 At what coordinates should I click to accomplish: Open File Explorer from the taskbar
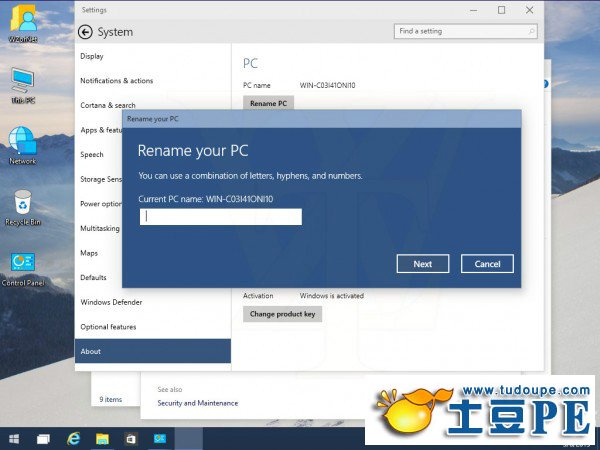[102, 439]
